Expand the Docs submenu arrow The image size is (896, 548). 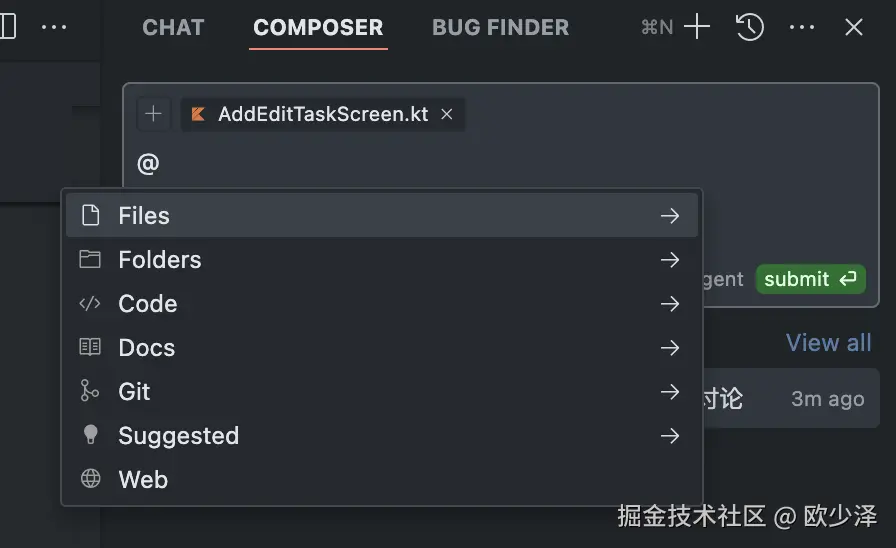(670, 347)
